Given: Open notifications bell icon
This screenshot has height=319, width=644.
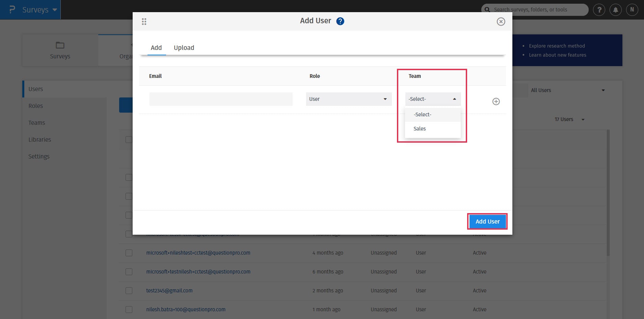Looking at the screenshot, I should pyautogui.click(x=616, y=10).
